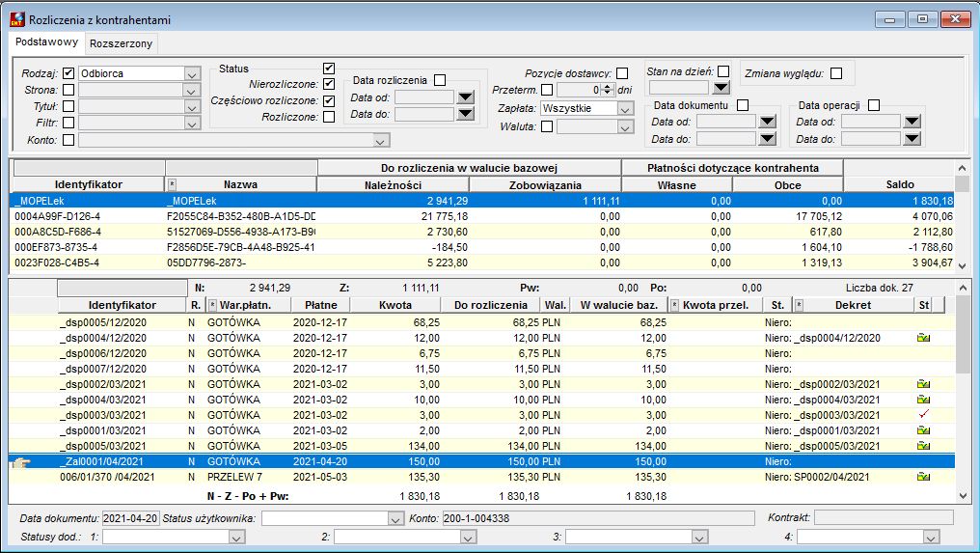The width and height of the screenshot is (980, 553).
Task: Select contractor row 0004A99F-D126-4
Action: click(482, 216)
